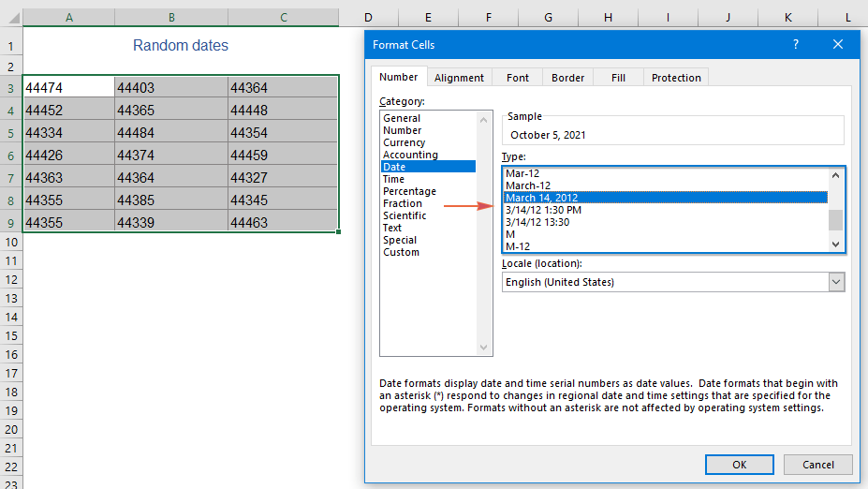
Task: Click the selection fill handle at C9
Action: [338, 231]
